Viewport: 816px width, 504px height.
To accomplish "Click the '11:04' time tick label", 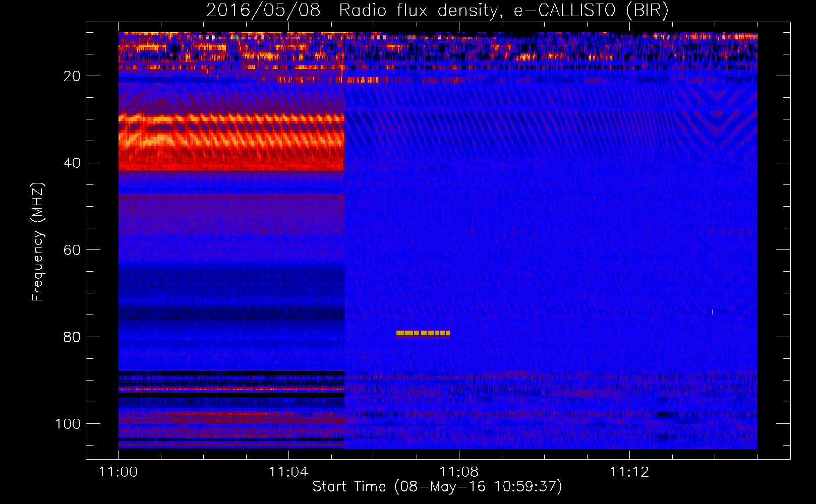I will click(x=288, y=472).
